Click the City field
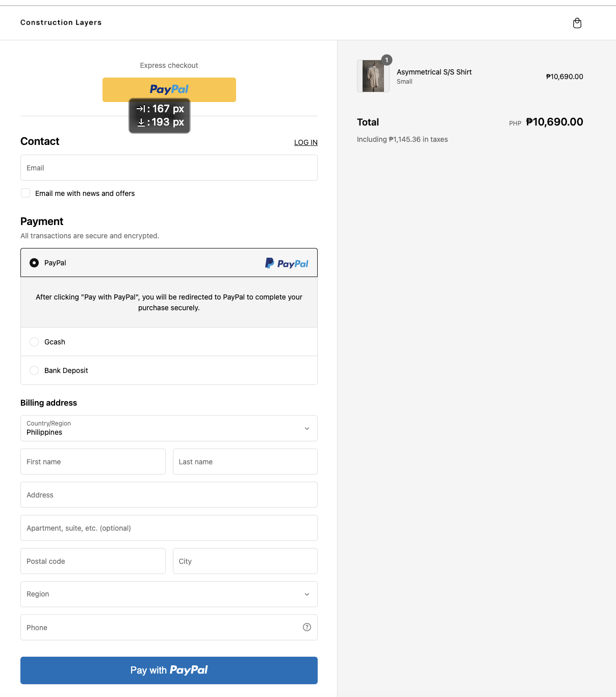Image resolution: width=616 pixels, height=697 pixels. (245, 561)
